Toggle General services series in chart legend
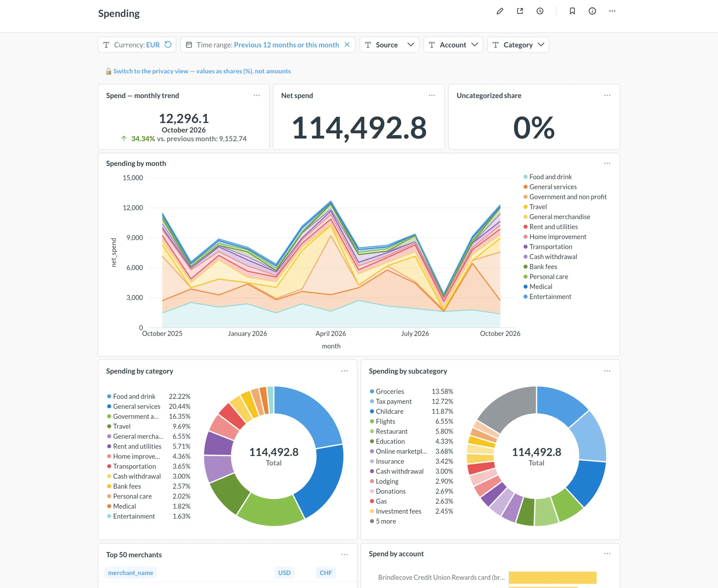 point(550,187)
